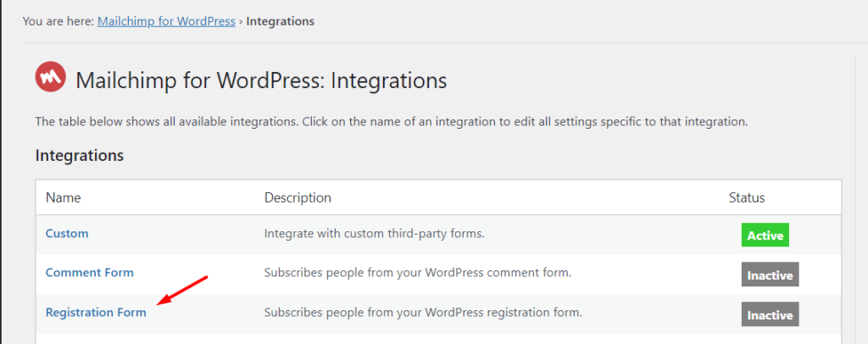The width and height of the screenshot is (868, 344).
Task: Click the WordPress registration form description text
Action: 423,313
